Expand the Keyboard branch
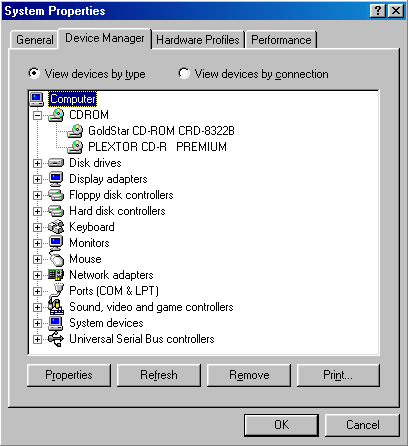The image size is (408, 446). pyautogui.click(x=37, y=227)
